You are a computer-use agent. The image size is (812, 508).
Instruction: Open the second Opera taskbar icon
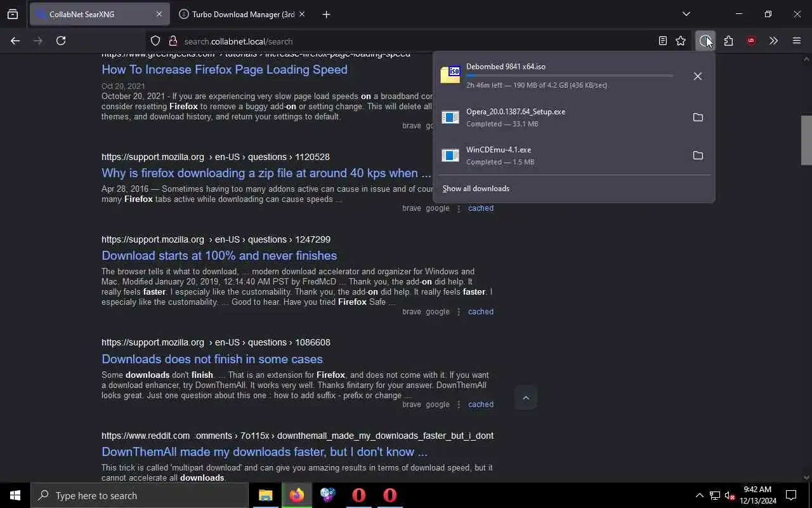pyautogui.click(x=390, y=495)
